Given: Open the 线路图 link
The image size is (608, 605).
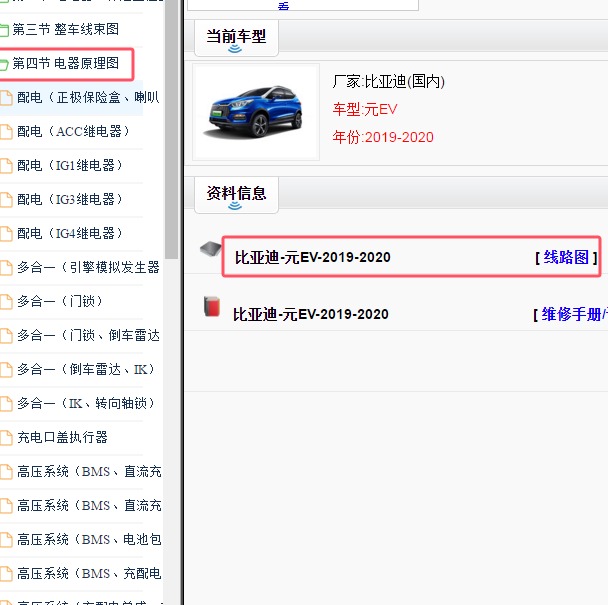Looking at the screenshot, I should click(x=566, y=257).
